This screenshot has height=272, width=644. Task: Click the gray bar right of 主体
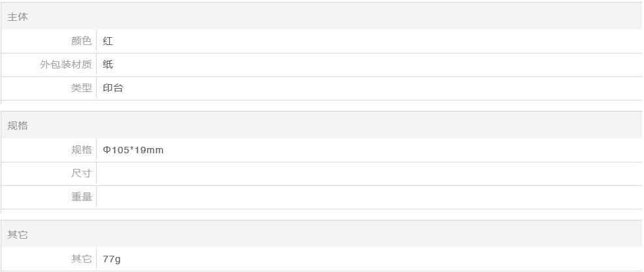[327, 17]
